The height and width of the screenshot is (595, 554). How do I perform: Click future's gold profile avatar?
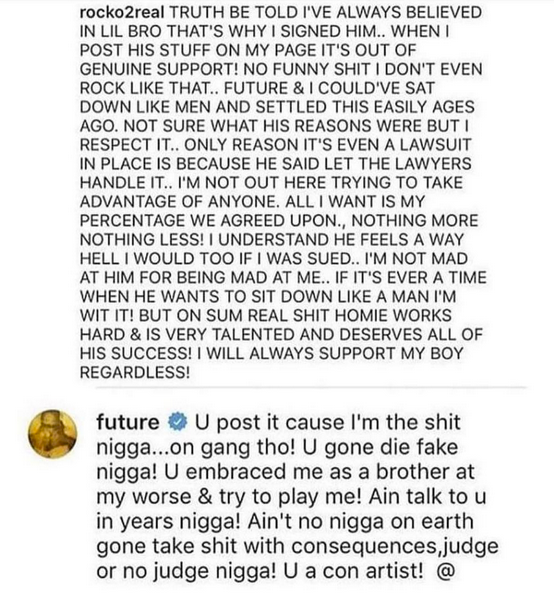coord(53,434)
